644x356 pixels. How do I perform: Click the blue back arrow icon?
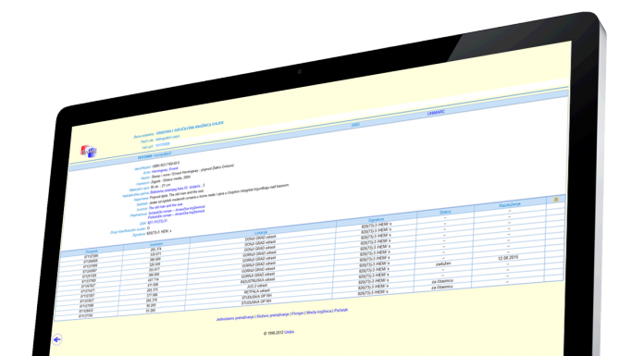57,339
